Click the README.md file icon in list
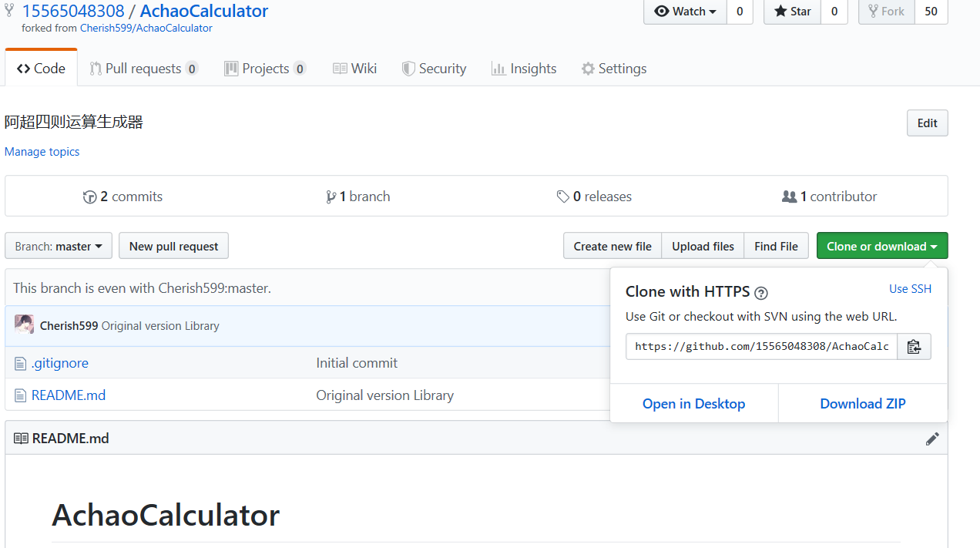980x548 pixels. tap(20, 395)
